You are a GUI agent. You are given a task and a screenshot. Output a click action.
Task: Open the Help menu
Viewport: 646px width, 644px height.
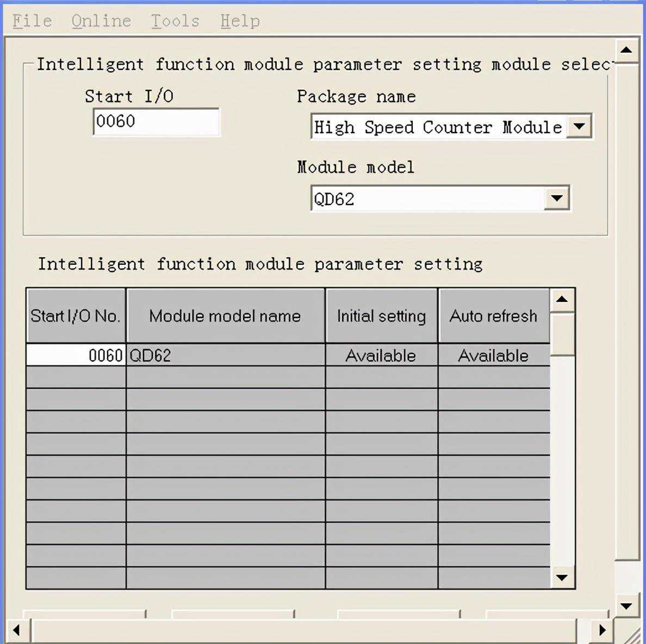click(240, 21)
